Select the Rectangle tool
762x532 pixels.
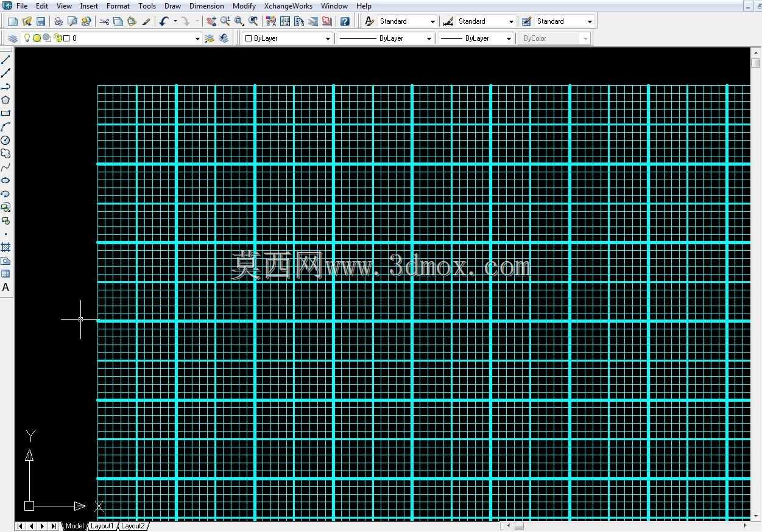[x=5, y=113]
